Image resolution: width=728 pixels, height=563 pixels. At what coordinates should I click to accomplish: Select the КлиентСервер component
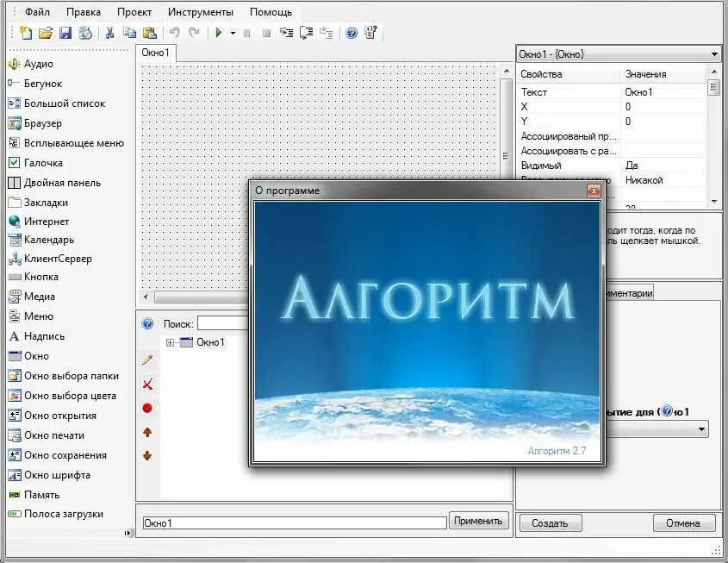tap(50, 259)
